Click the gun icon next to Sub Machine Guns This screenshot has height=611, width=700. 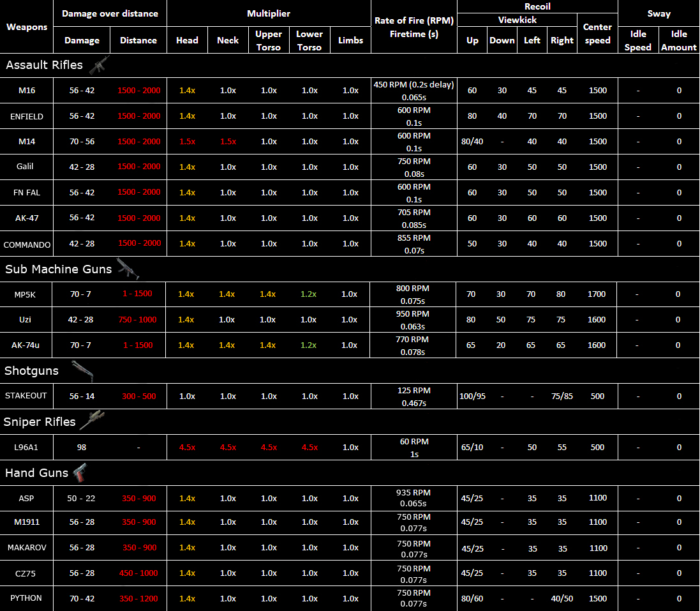128,269
